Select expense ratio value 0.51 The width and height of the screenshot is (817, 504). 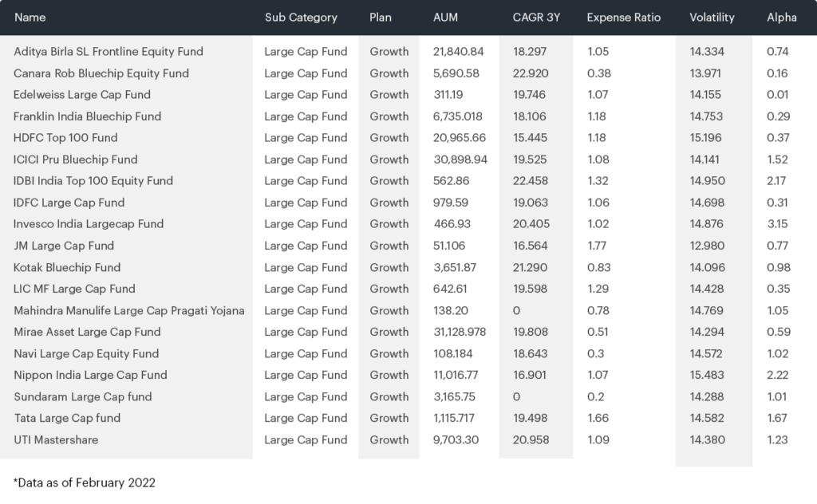[x=598, y=333]
